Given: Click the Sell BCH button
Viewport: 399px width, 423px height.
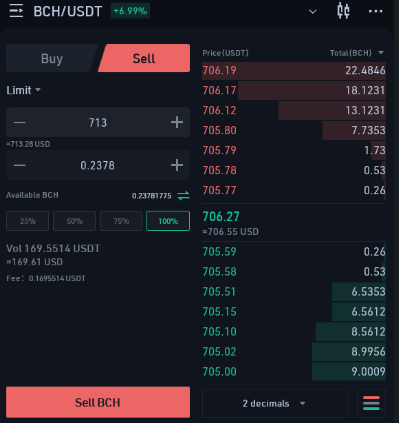Looking at the screenshot, I should (98, 402).
